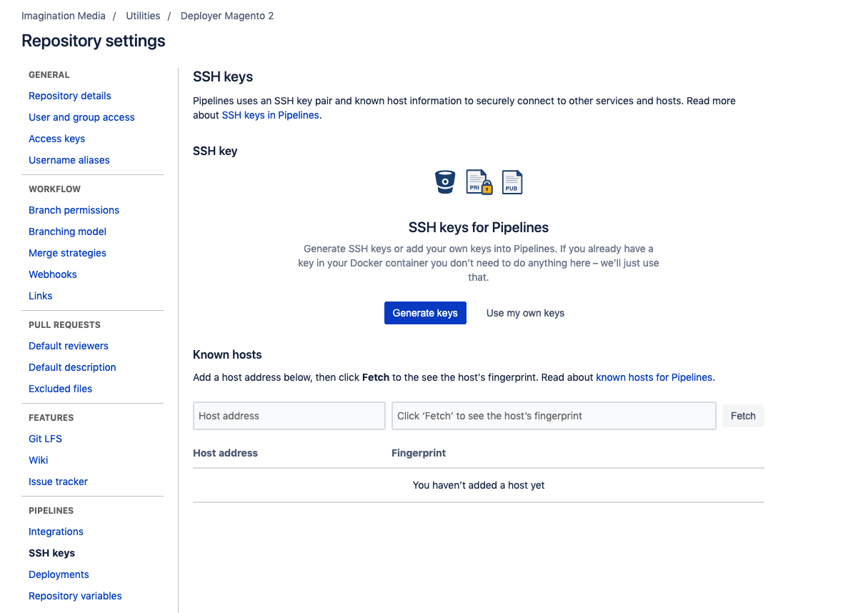Click the PIPELINES section label
This screenshot has width=868, height=613.
point(51,511)
